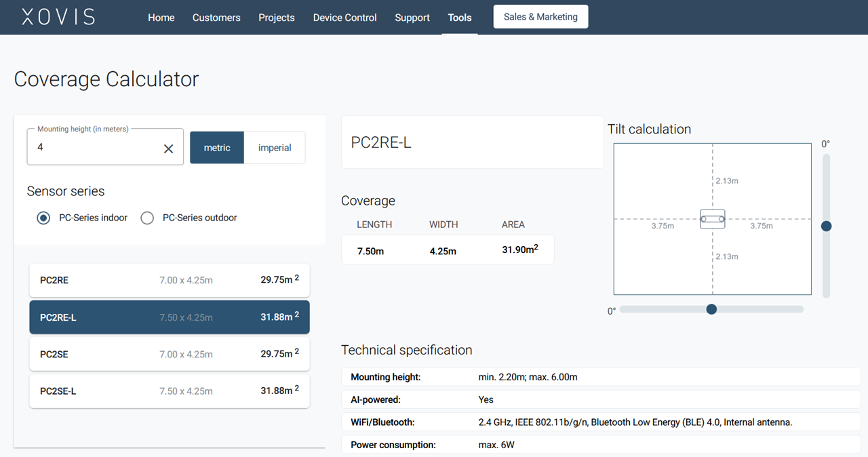Choose the PC2RE sensor row
The width and height of the screenshot is (868, 457).
point(170,280)
